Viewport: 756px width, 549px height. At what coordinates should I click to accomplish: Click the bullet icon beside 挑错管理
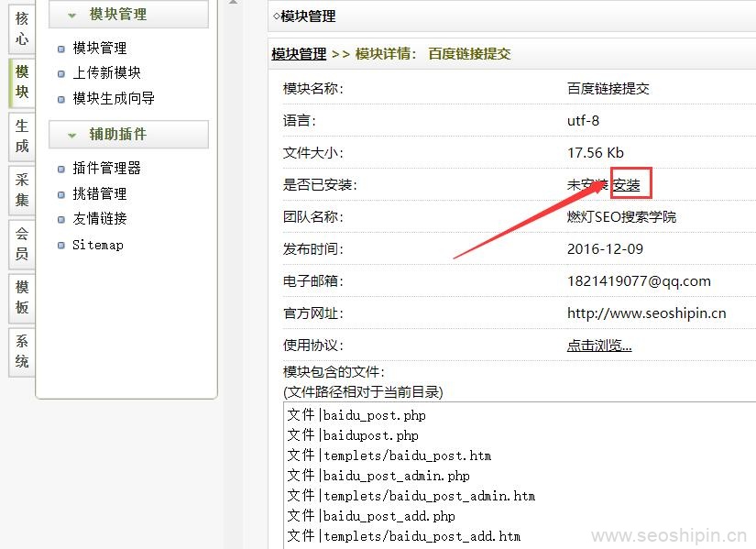click(61, 194)
